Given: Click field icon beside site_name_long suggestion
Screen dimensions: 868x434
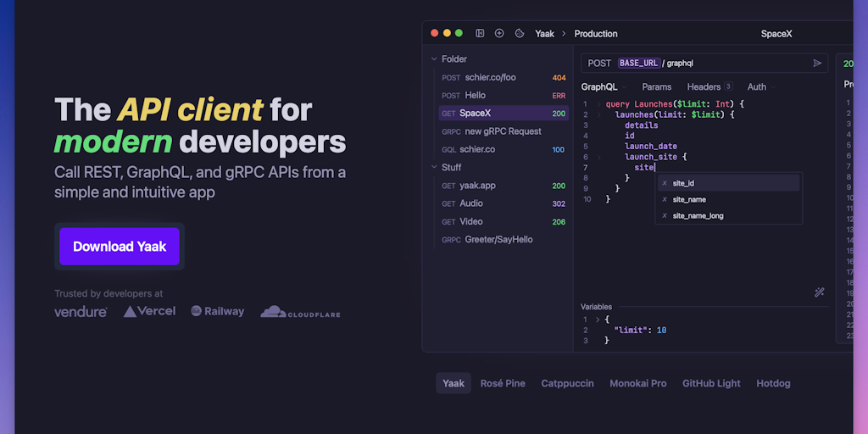Looking at the screenshot, I should [665, 216].
